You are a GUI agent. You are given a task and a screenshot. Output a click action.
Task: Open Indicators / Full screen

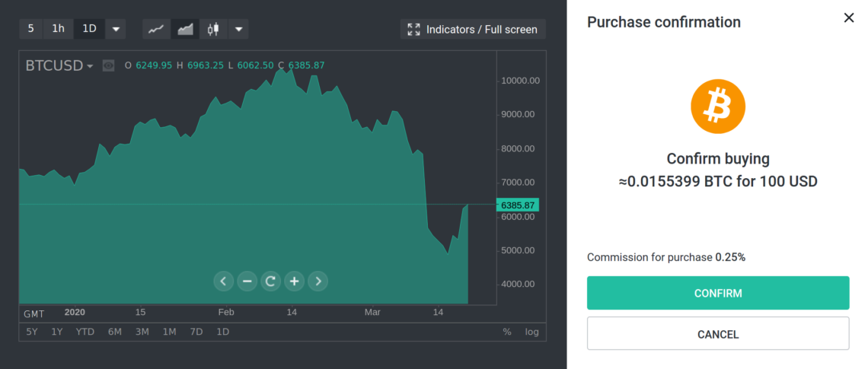tap(473, 29)
